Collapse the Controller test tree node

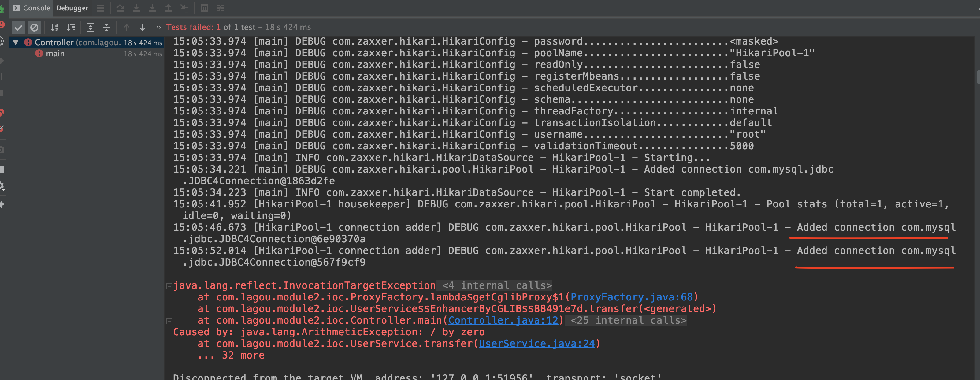(16, 43)
